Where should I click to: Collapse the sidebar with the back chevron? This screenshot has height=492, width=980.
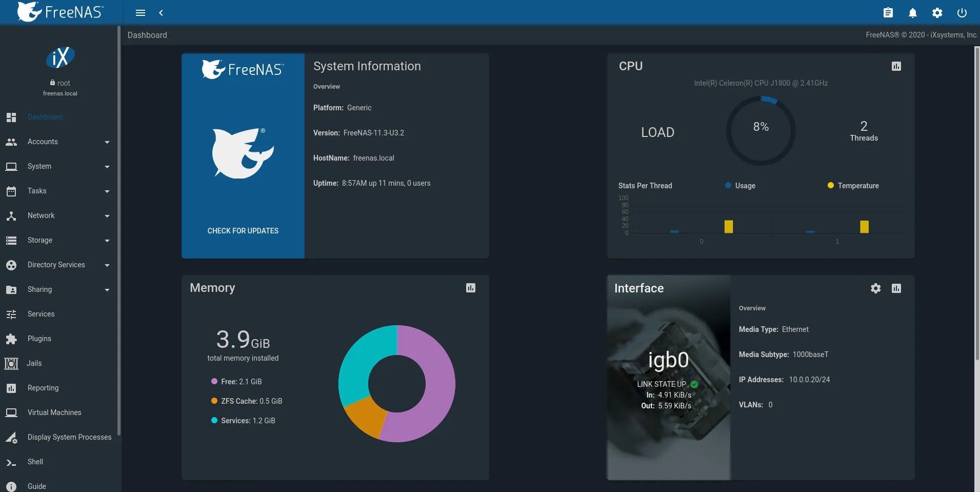tap(161, 13)
